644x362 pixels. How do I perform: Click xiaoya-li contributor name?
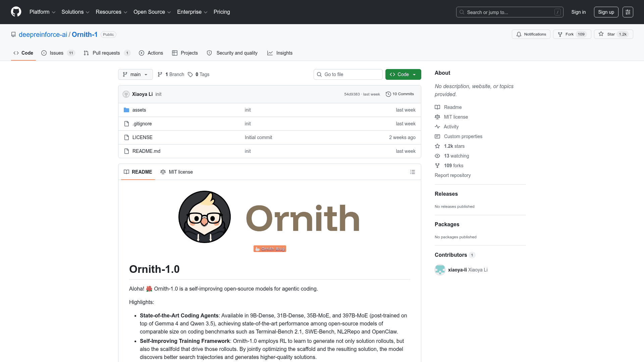coord(458,270)
